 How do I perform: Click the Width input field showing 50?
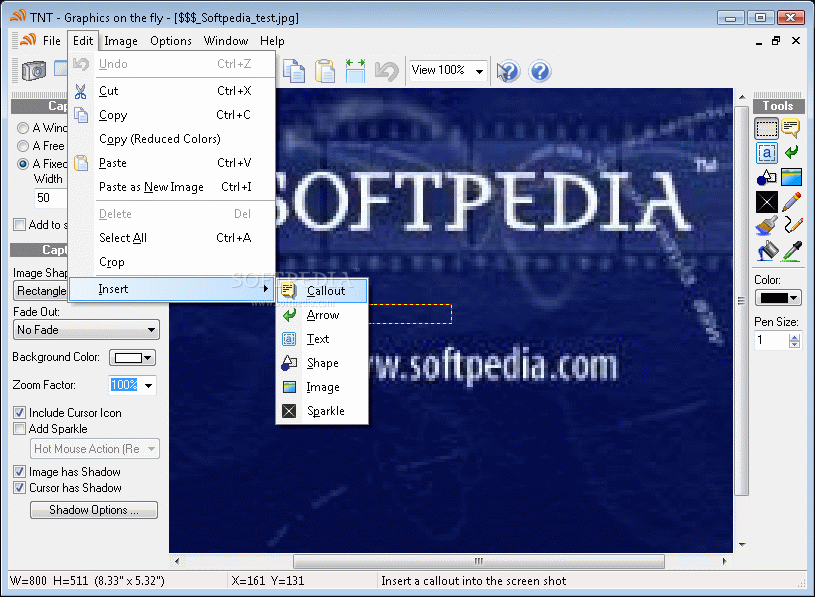point(50,198)
